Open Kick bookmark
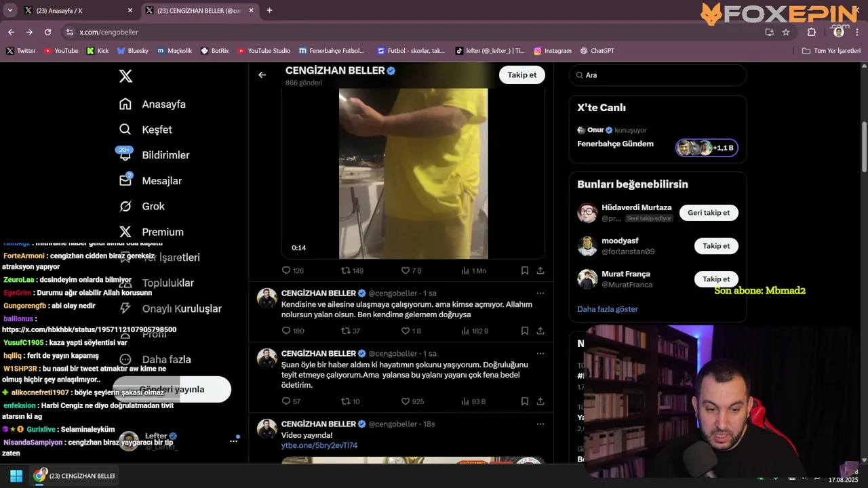Image resolution: width=868 pixels, height=488 pixels. click(x=98, y=51)
